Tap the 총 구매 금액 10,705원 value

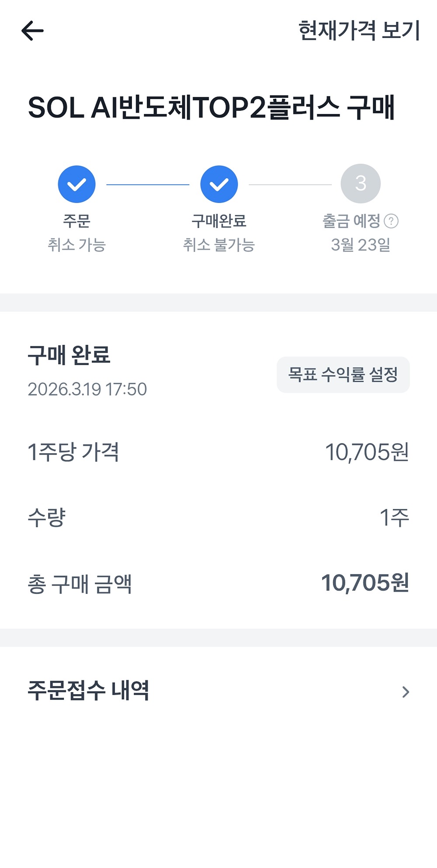365,583
